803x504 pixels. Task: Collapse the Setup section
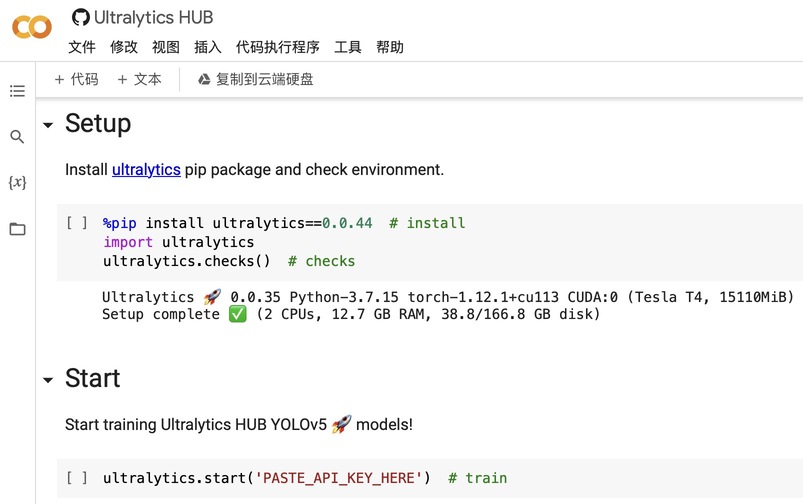coord(47,125)
